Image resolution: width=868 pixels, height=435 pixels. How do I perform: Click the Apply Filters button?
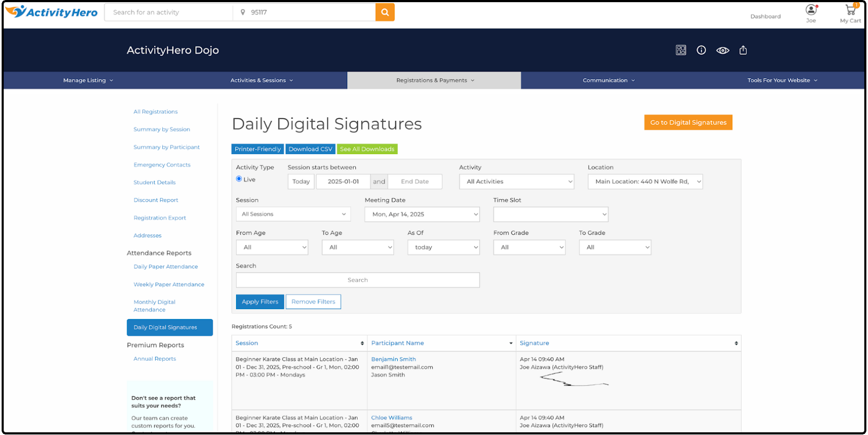[260, 302]
